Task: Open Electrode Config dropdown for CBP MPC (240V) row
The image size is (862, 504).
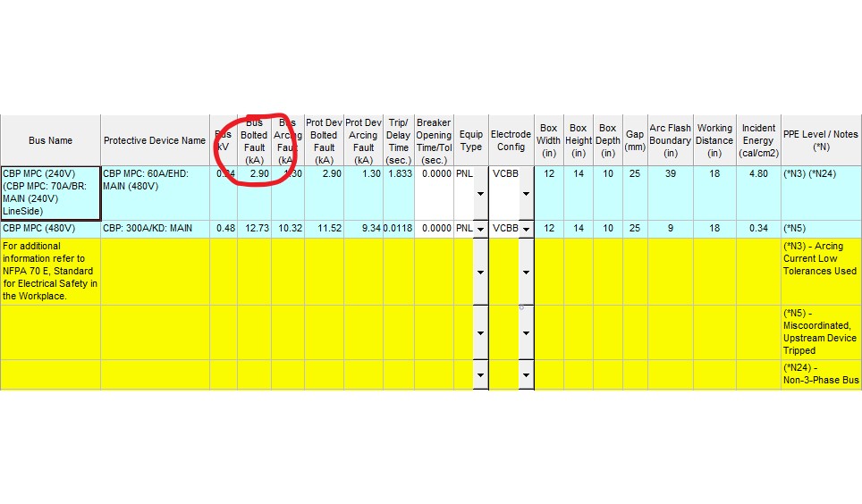Action: tap(525, 194)
